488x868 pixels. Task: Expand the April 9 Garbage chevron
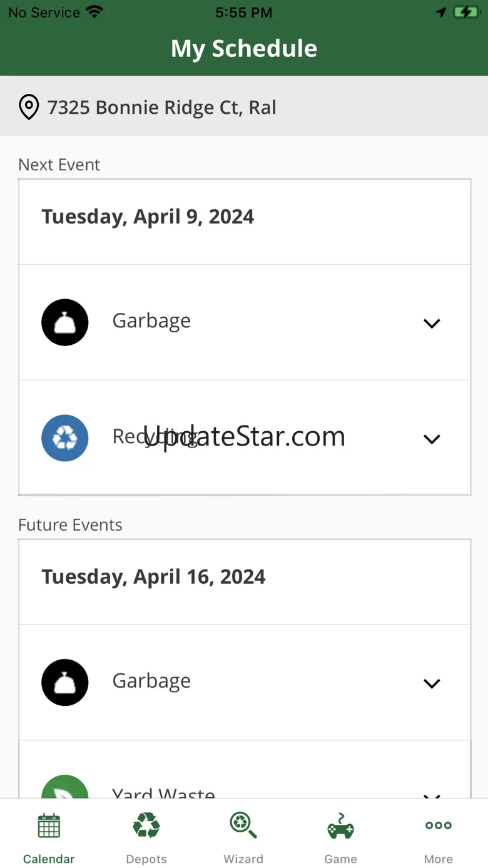432,324
